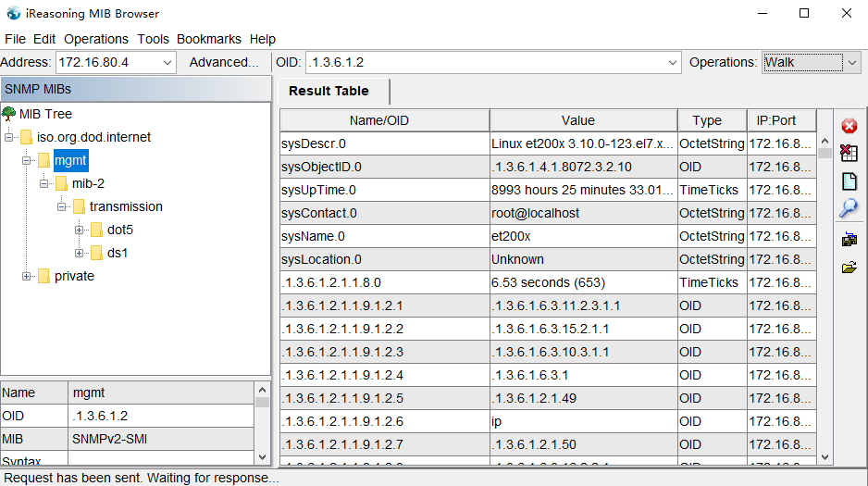868x486 pixels.
Task: Select the private tree item label
Action: tap(74, 276)
